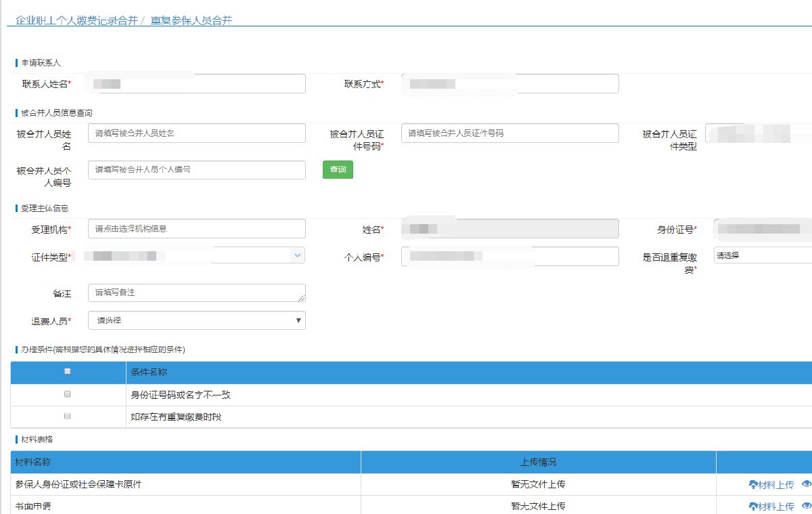Toggle select-all checkbox in 条件名称 header
Screen dimensions: 812x514
point(68,372)
